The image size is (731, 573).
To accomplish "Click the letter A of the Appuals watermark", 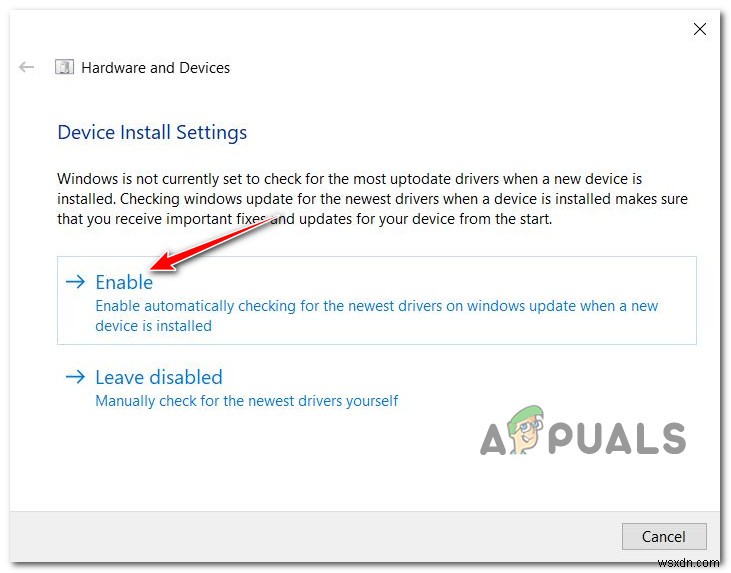I will click(493, 440).
